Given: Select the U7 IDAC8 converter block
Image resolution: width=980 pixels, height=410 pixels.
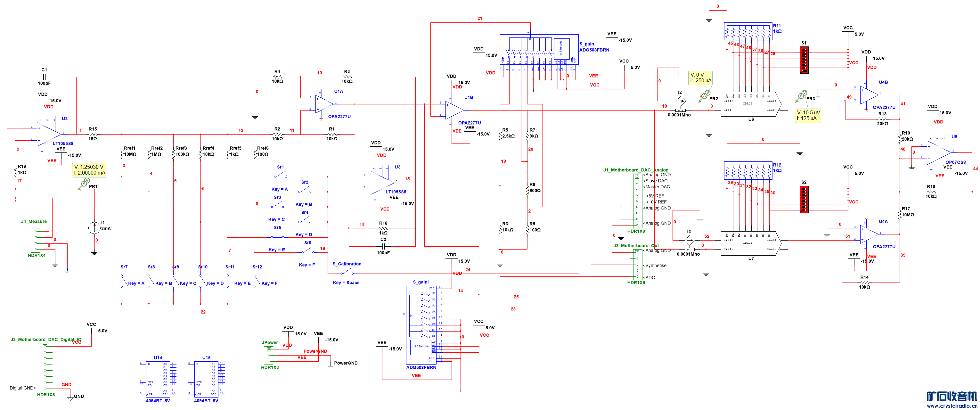Looking at the screenshot, I should [x=751, y=244].
